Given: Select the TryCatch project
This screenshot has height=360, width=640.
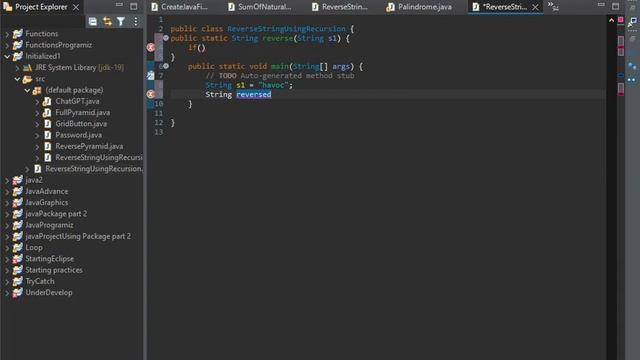Looking at the screenshot, I should pos(40,281).
